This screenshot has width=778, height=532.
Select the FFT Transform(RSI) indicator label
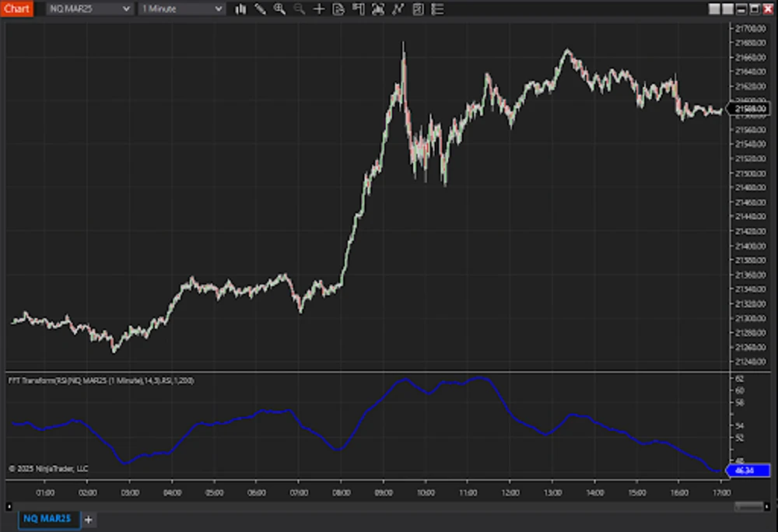tap(101, 381)
